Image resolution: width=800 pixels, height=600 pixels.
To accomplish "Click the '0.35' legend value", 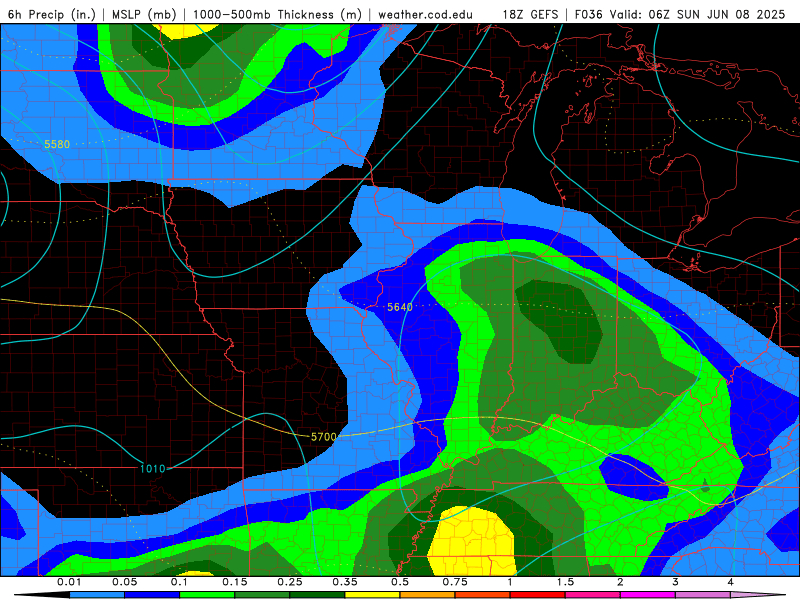I will (x=345, y=582).
